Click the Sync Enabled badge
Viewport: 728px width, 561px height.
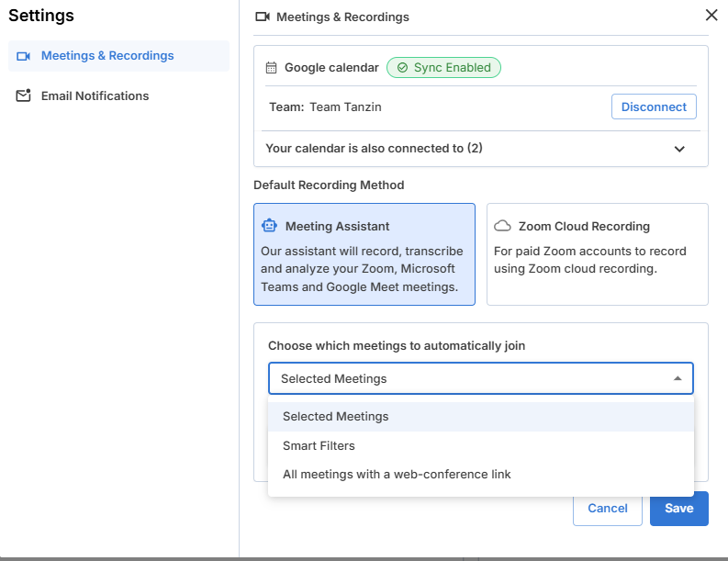click(x=443, y=67)
